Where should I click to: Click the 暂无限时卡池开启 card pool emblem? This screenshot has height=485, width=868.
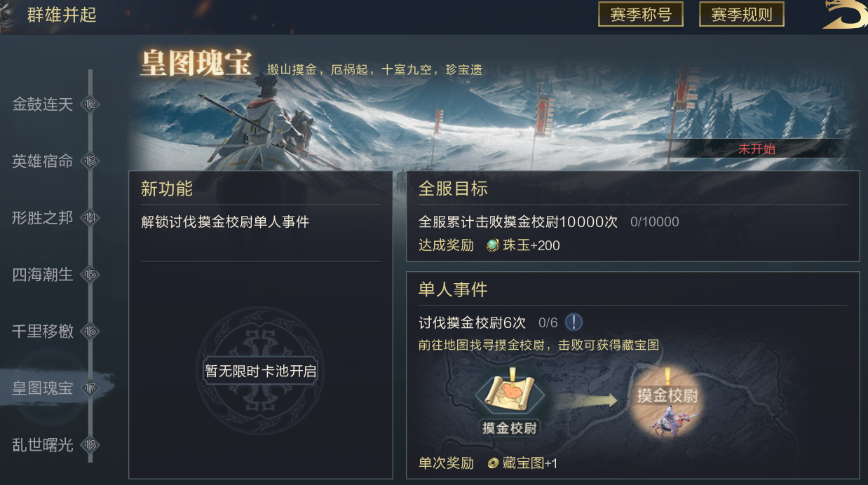tap(260, 371)
